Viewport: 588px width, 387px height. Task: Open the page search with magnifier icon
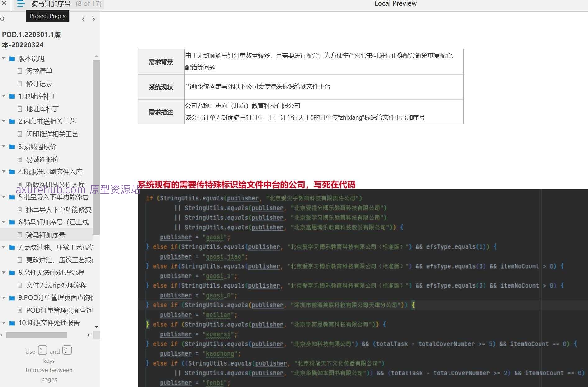(x=3, y=19)
